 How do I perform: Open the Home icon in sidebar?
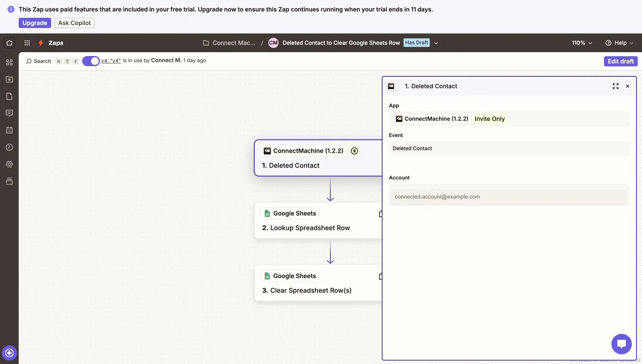click(x=9, y=43)
